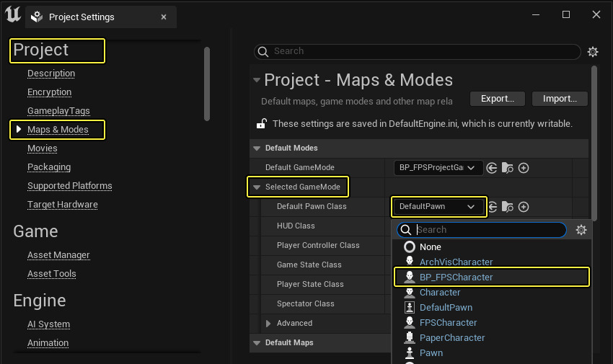
Task: Select None in class list
Action: (491, 247)
